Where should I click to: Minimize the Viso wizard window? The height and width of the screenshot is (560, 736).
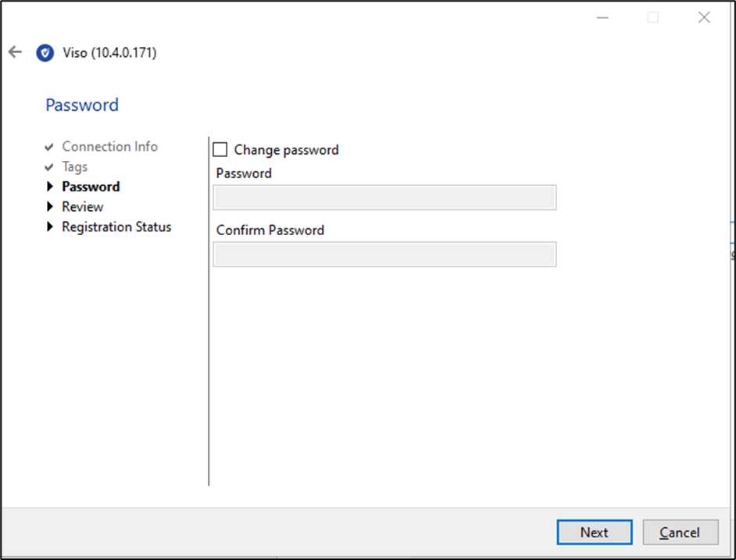tap(602, 16)
